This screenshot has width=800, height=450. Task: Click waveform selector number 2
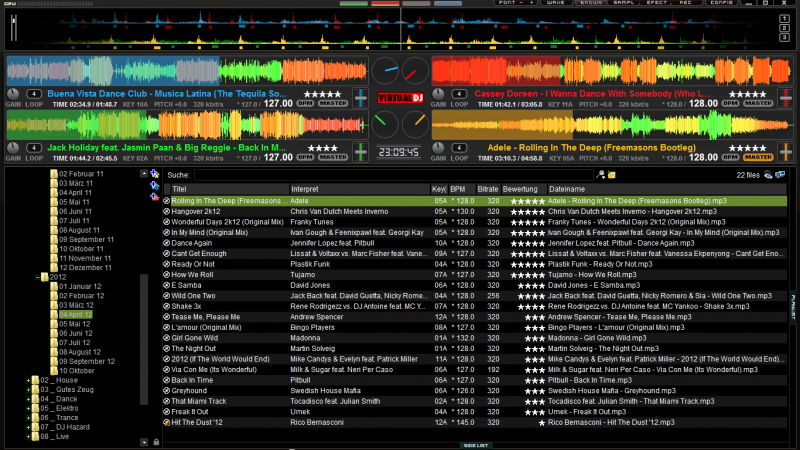click(785, 28)
